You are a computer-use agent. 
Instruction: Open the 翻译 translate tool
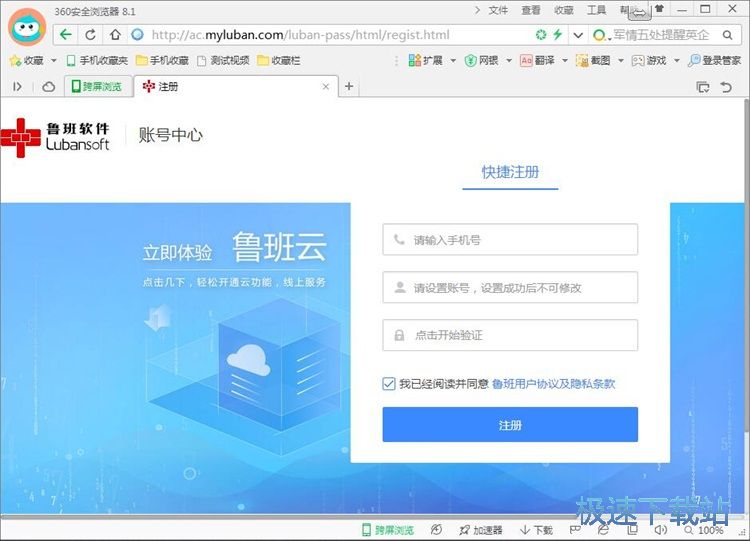pos(538,60)
